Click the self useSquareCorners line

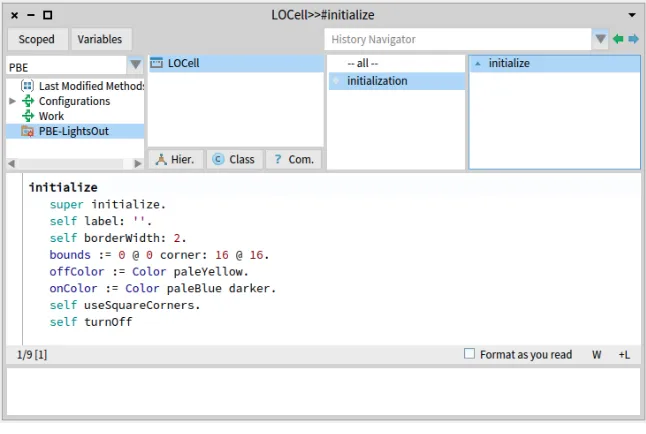tap(125, 305)
